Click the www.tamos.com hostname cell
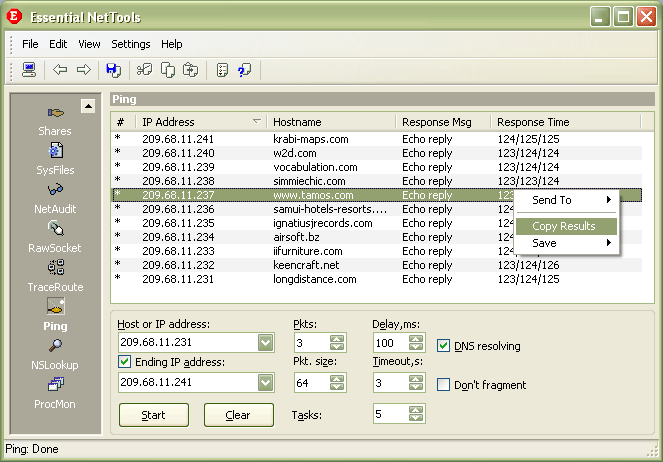Screen dimensions: 663x462 313,195
